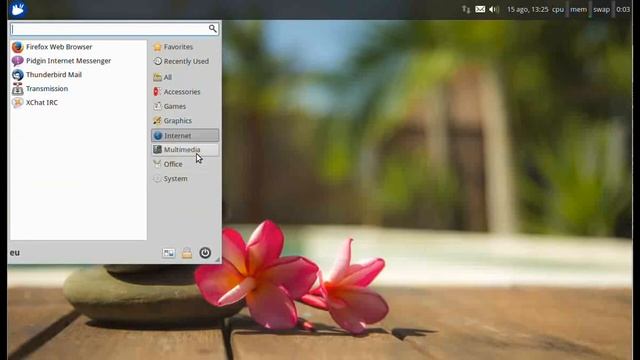Open the volume speaker indicator
Viewport: 640px width, 360px height.
[x=494, y=9]
